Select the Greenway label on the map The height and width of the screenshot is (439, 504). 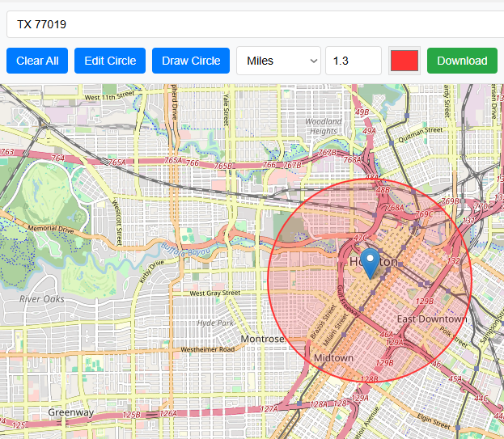point(70,412)
